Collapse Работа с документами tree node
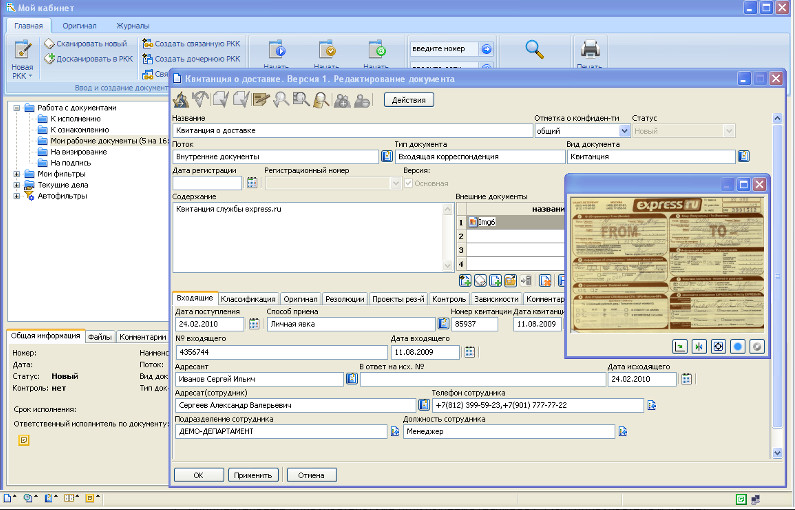This screenshot has height=510, width=795. (16, 108)
